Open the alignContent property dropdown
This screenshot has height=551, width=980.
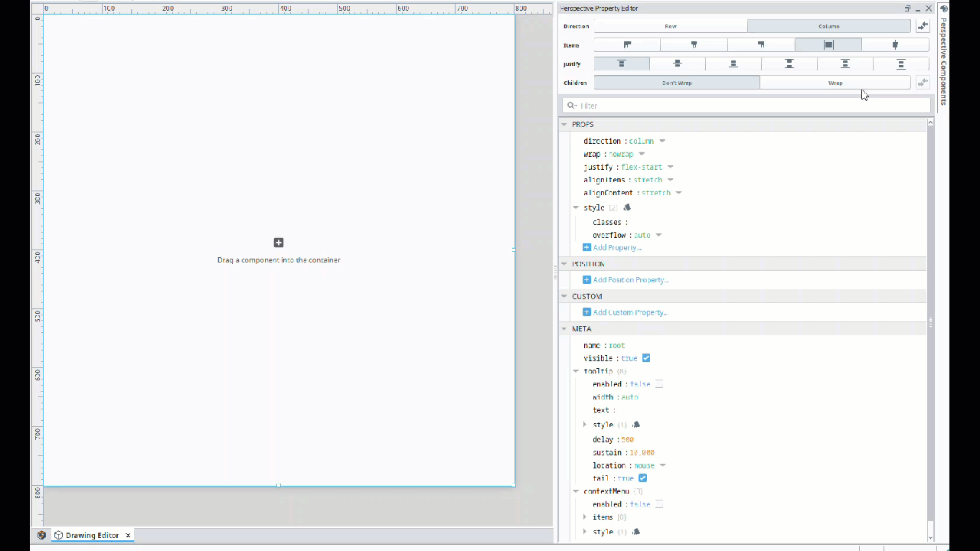(x=678, y=194)
